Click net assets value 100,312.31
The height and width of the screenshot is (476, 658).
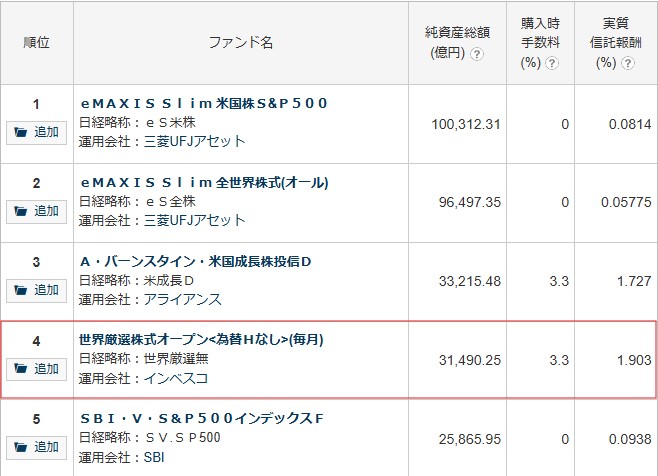click(x=469, y=124)
